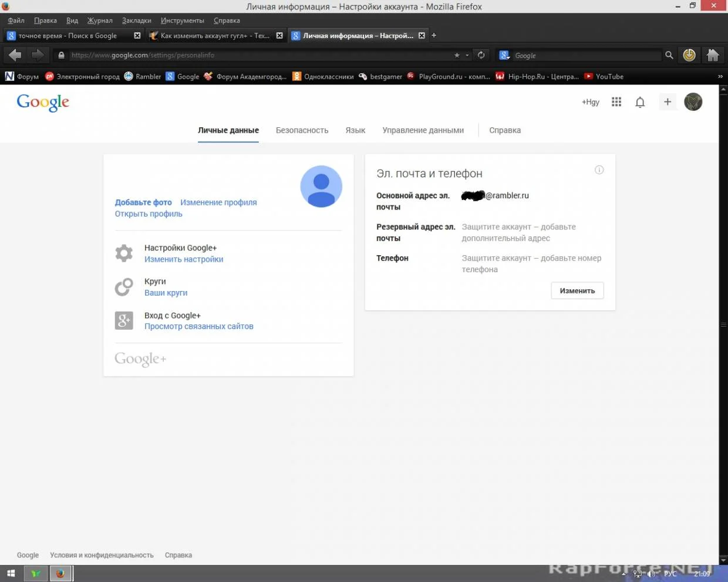Switch to 'точное время - Поиск в Google' tab
Viewport: 728px width, 582px height.
click(x=73, y=36)
